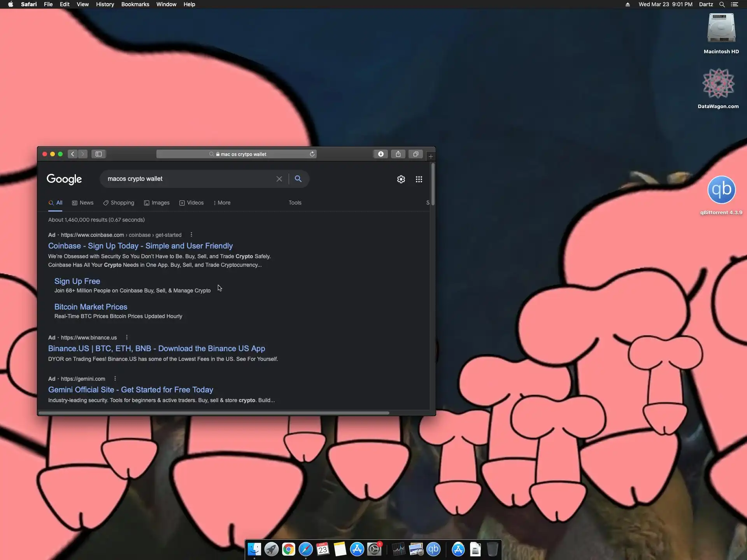
Task: Open the History menu
Action: [x=105, y=4]
